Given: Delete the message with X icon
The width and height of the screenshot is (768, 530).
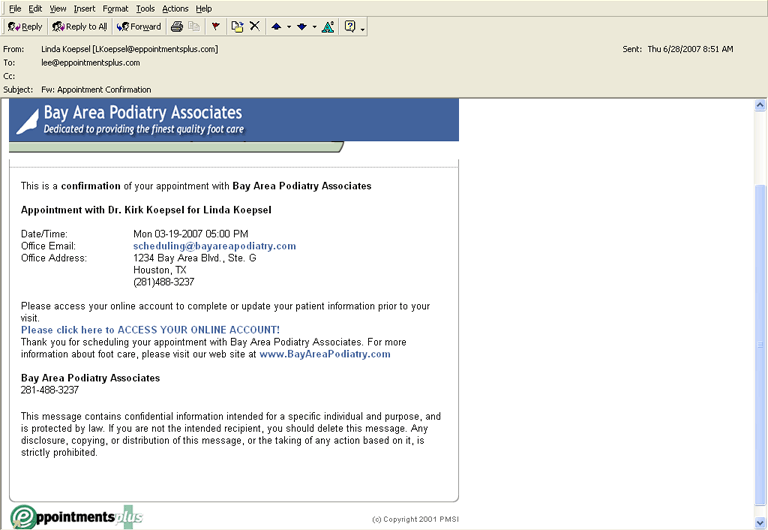Looking at the screenshot, I should 255,27.
